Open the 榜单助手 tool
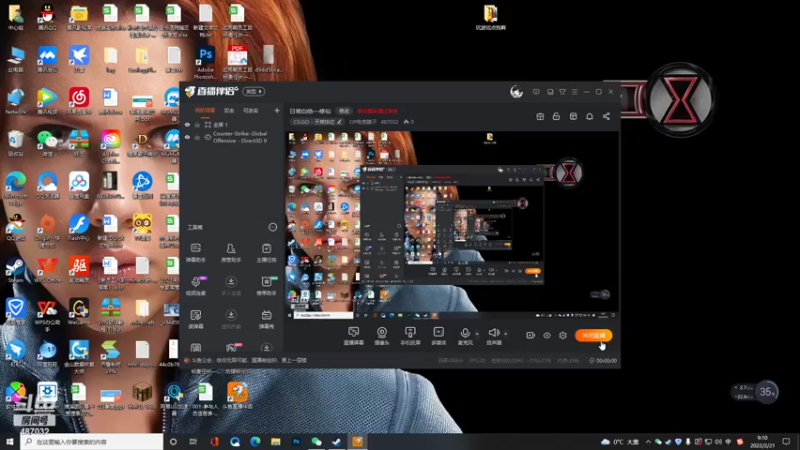 [x=266, y=286]
